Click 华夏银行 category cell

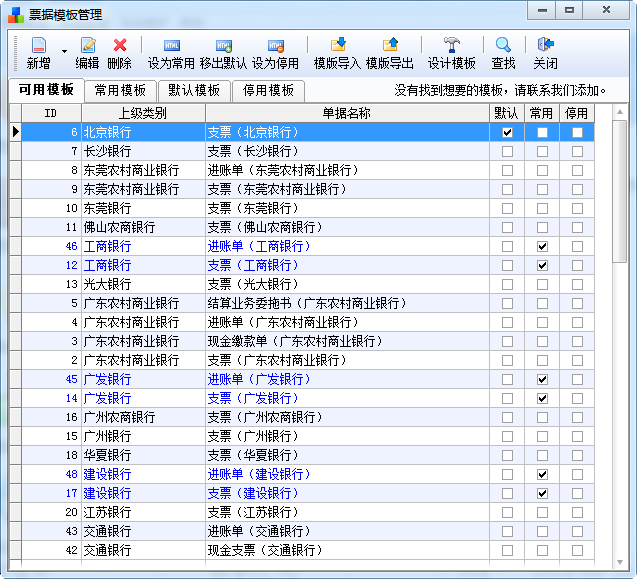pyautogui.click(x=143, y=455)
